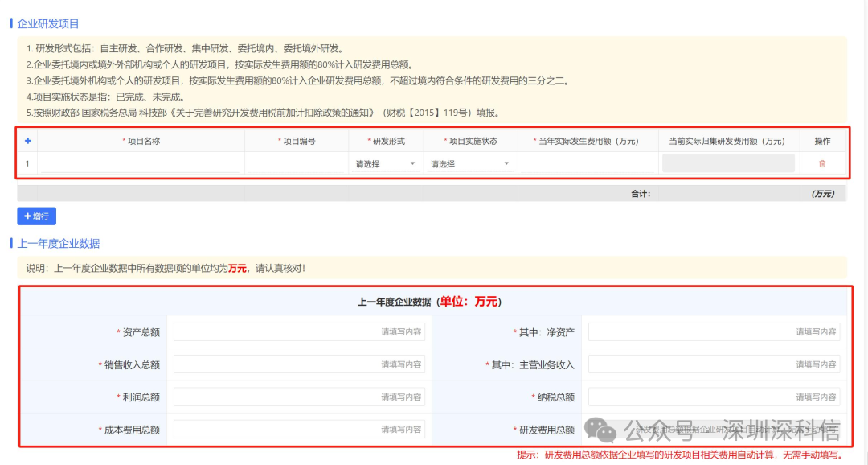Focus the 其中：净资产 input field
The width and height of the screenshot is (868, 465).
[714, 332]
